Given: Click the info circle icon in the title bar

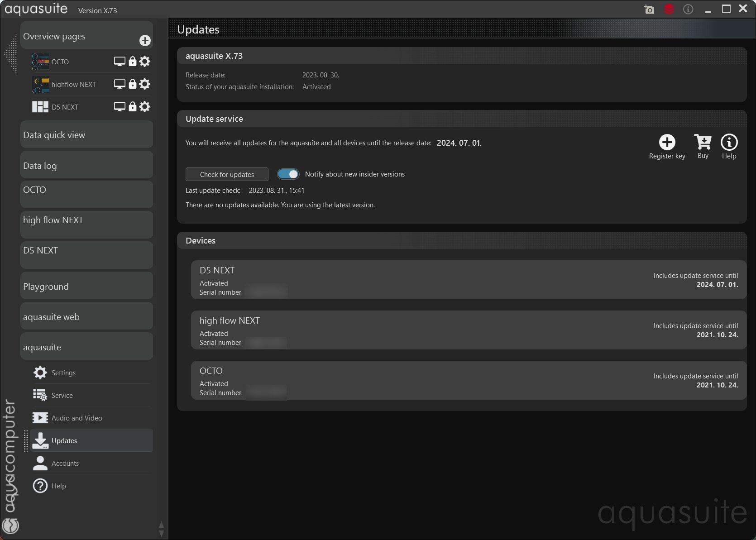Looking at the screenshot, I should pyautogui.click(x=688, y=9).
